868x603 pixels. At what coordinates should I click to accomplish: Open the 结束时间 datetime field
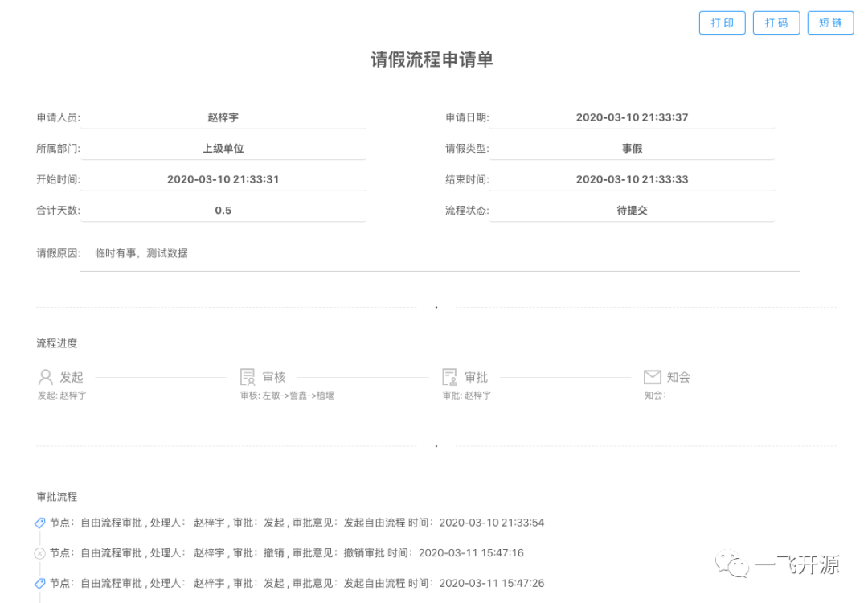632,179
